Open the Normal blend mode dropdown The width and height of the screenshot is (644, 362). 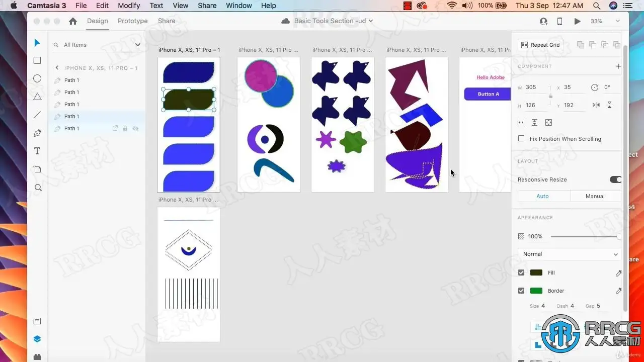[570, 254]
